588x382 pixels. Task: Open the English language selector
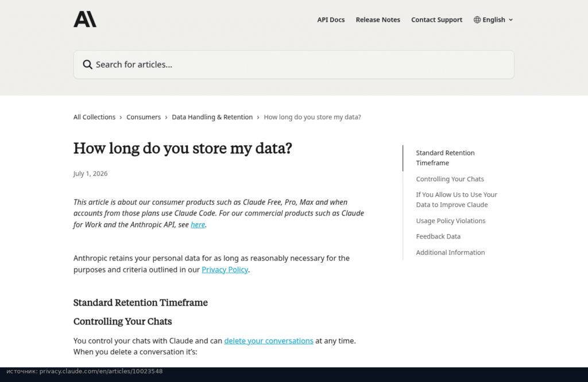pyautogui.click(x=493, y=20)
